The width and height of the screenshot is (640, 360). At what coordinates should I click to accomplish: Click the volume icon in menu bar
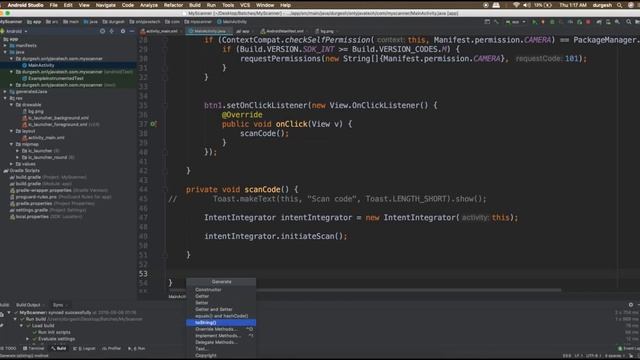click(x=527, y=5)
